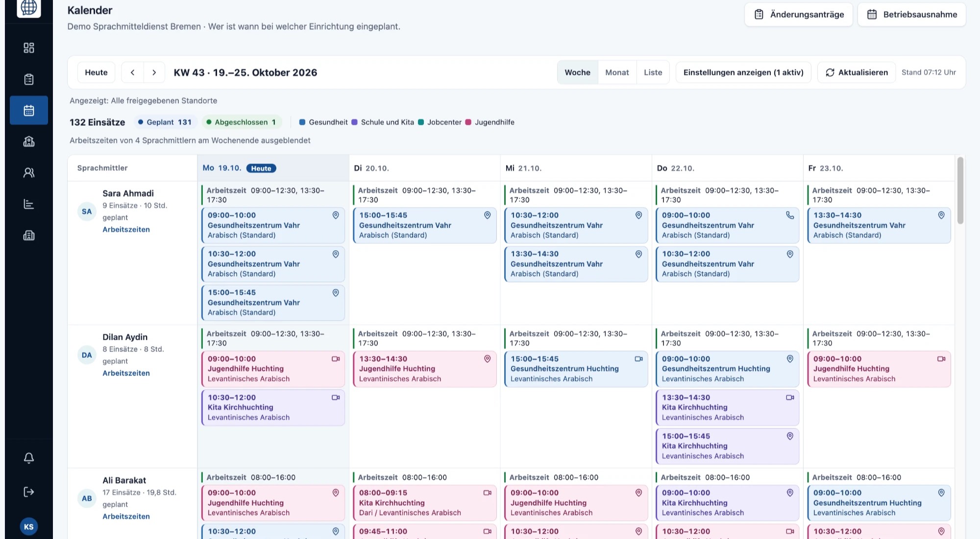
Task: Filter by Geplant 131 status chip
Action: (165, 122)
